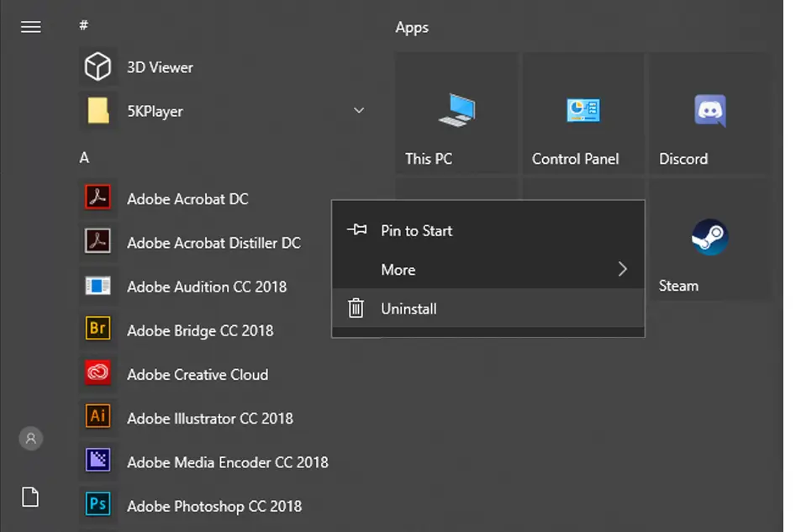Click the Adobe Media Encoder icon
The image size is (801, 532).
(x=98, y=461)
